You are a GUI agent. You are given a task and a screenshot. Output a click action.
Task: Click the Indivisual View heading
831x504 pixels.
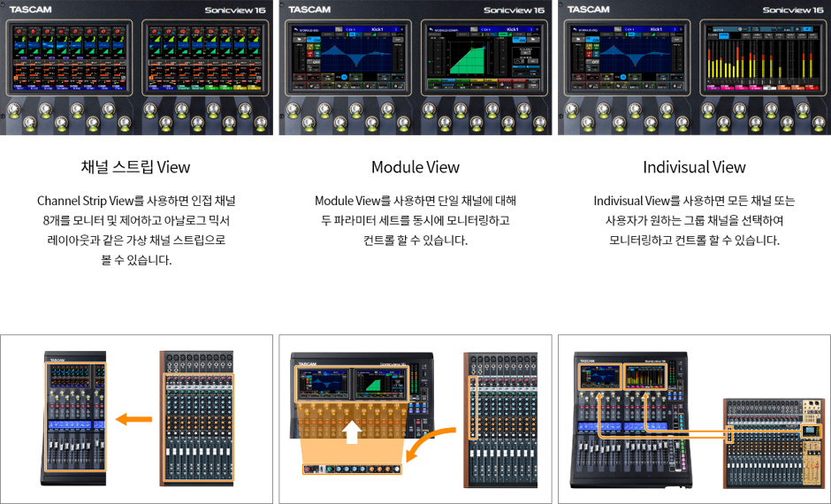694,167
